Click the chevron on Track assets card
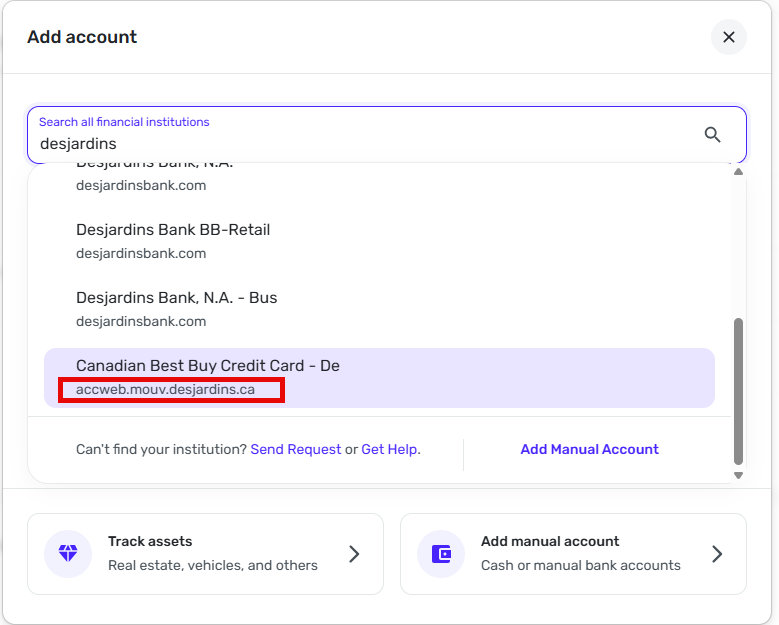 click(x=354, y=554)
